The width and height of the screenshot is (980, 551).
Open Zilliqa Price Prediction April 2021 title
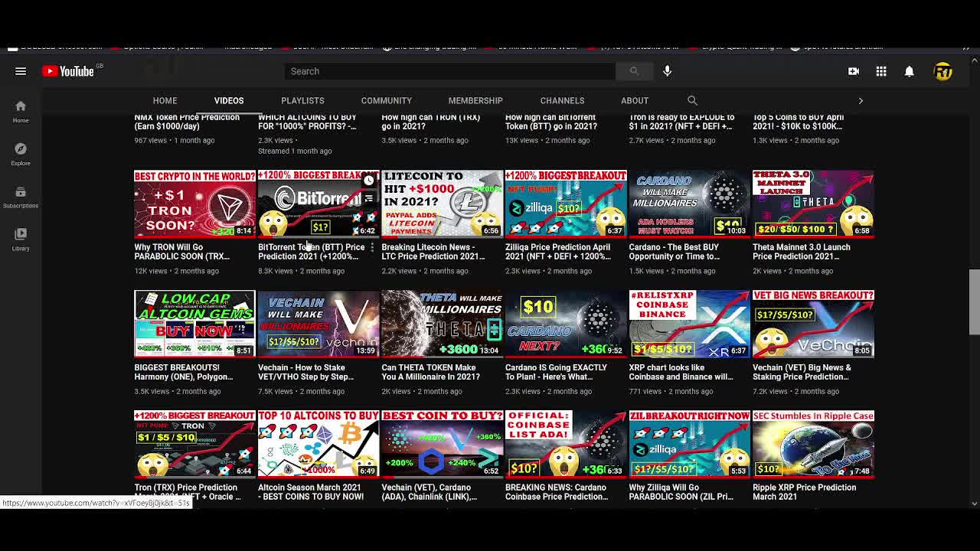coord(558,252)
